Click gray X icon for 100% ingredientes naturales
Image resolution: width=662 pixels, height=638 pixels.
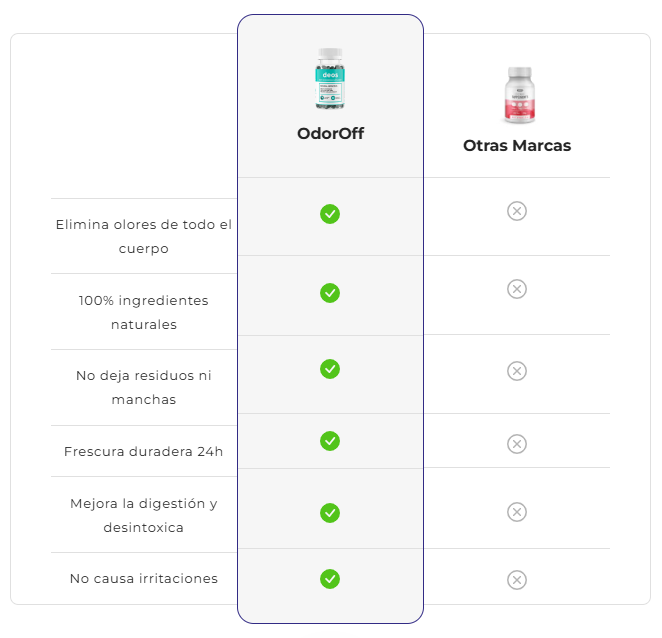pyautogui.click(x=517, y=289)
